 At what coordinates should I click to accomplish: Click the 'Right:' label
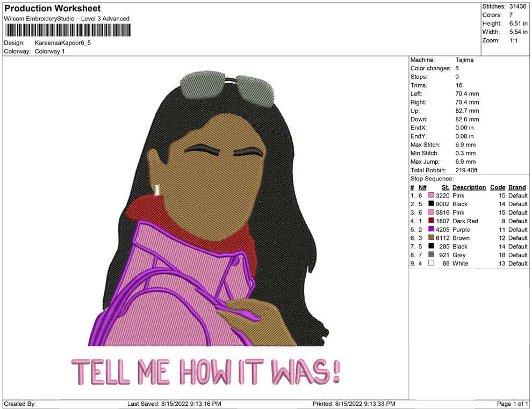coord(418,103)
